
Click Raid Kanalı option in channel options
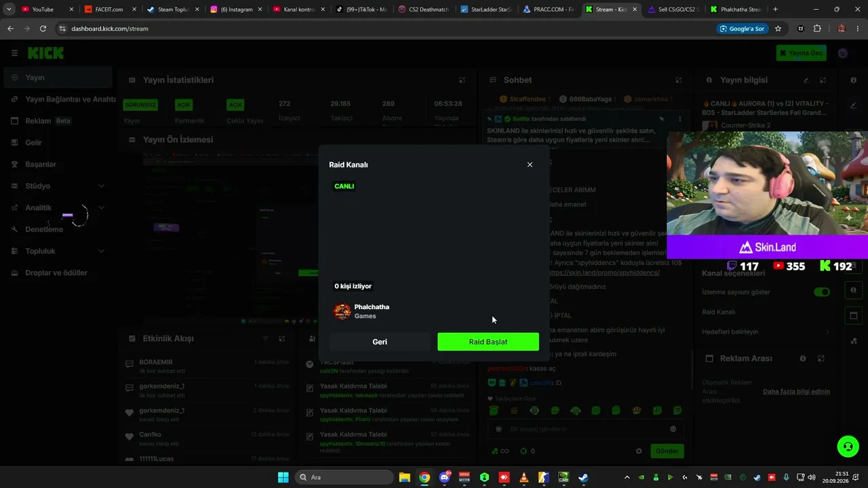click(x=718, y=312)
